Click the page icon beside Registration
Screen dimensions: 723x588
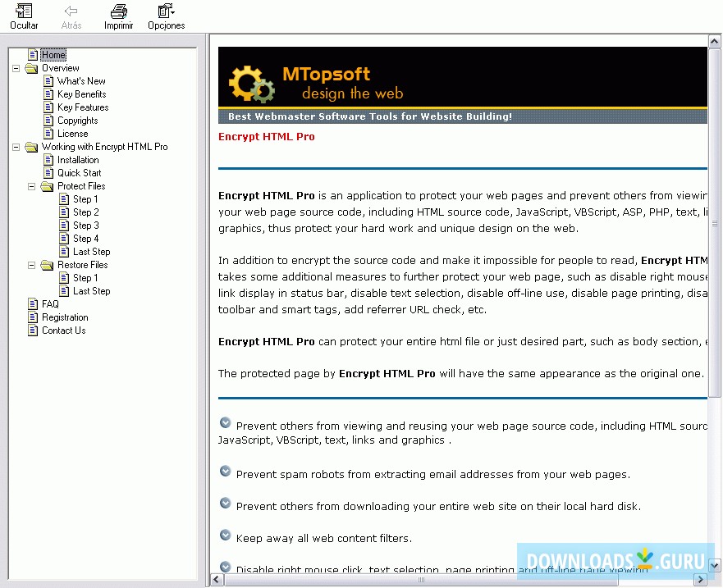33,317
